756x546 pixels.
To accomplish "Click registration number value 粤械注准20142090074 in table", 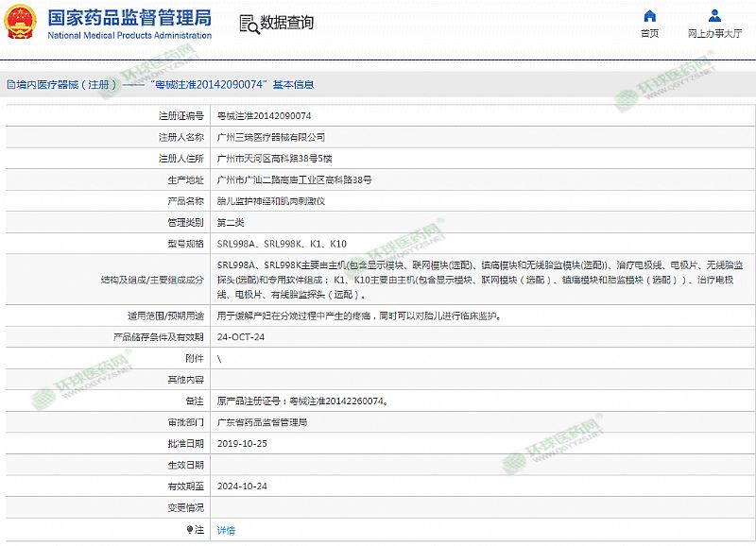I will coord(264,115).
